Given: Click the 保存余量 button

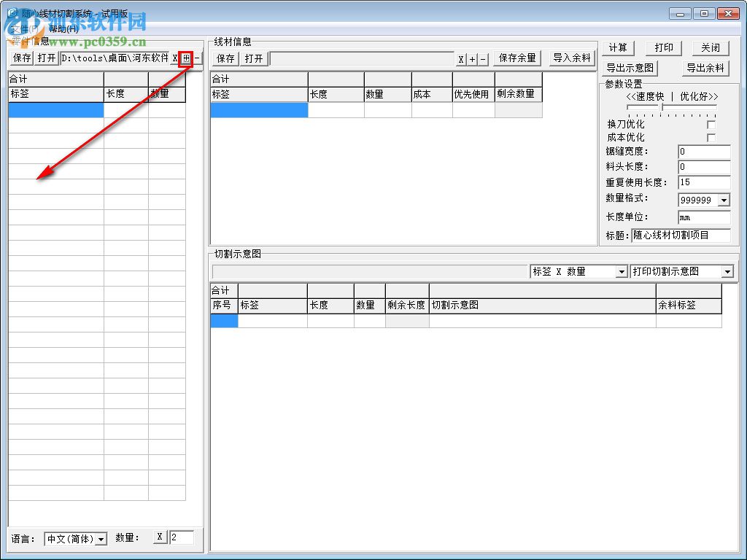Looking at the screenshot, I should [517, 58].
